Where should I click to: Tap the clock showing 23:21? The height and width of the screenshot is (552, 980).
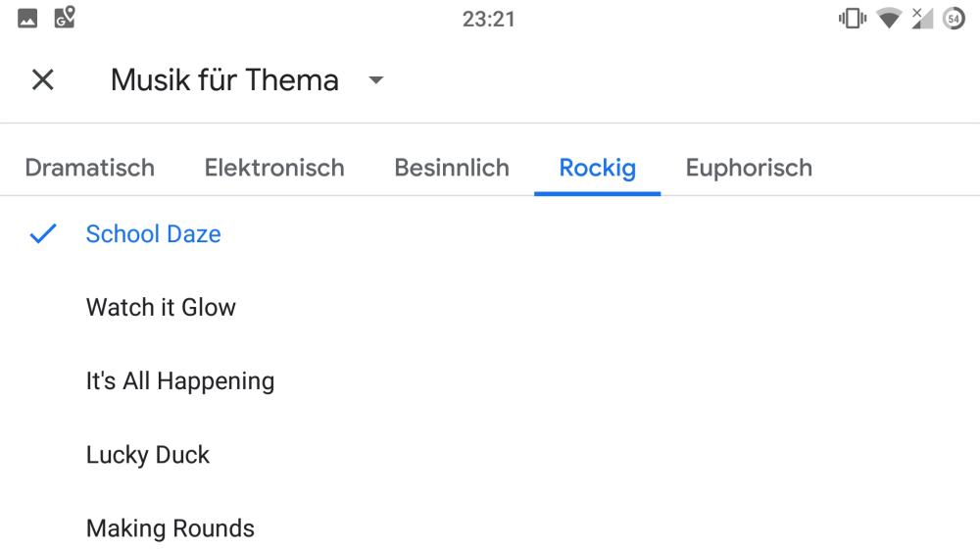click(x=488, y=19)
